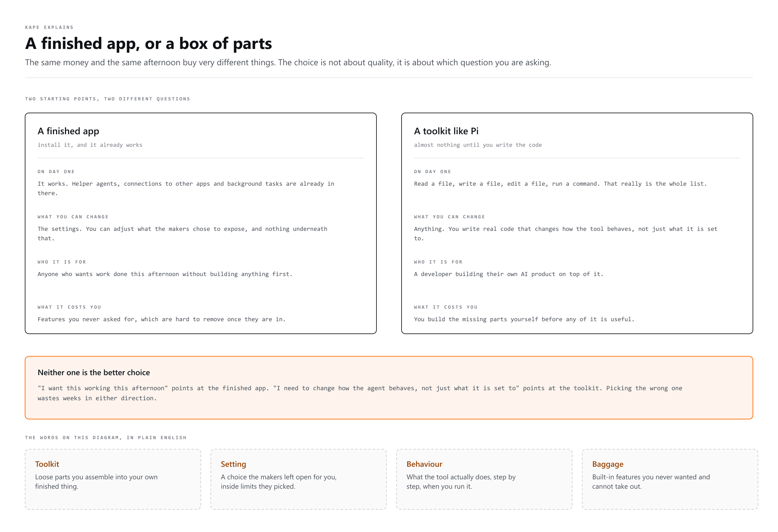This screenshot has width=778, height=532.
Task: Click 'WHAT YOU CAN CHANGE' label in toolkit card
Action: [449, 217]
